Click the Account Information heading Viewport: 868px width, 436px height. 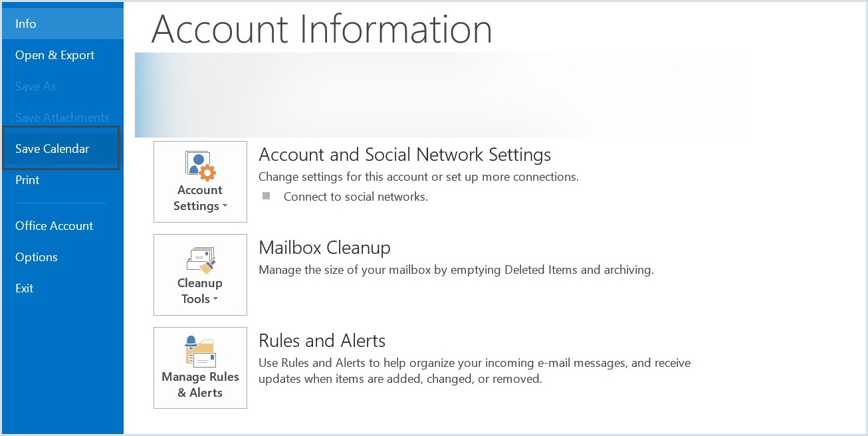tap(322, 29)
